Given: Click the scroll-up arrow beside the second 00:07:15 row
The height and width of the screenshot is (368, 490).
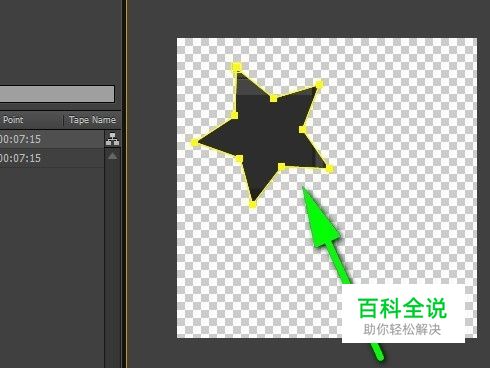Looking at the screenshot, I should coord(112,156).
